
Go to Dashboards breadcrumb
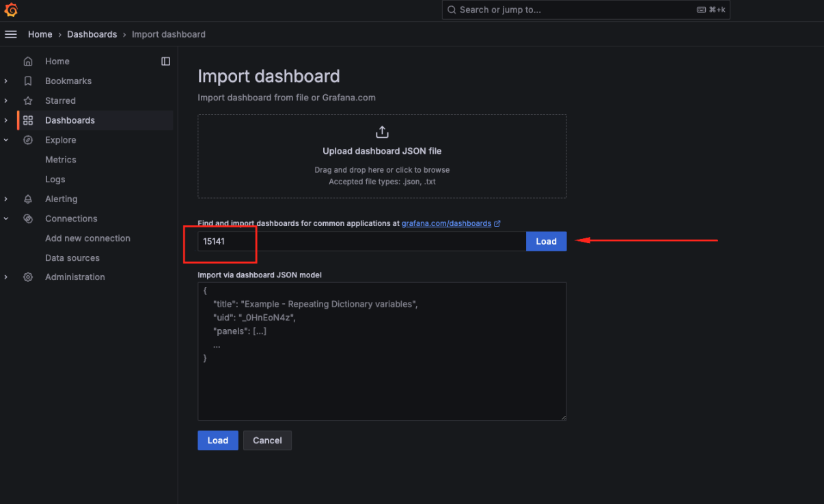(x=92, y=34)
